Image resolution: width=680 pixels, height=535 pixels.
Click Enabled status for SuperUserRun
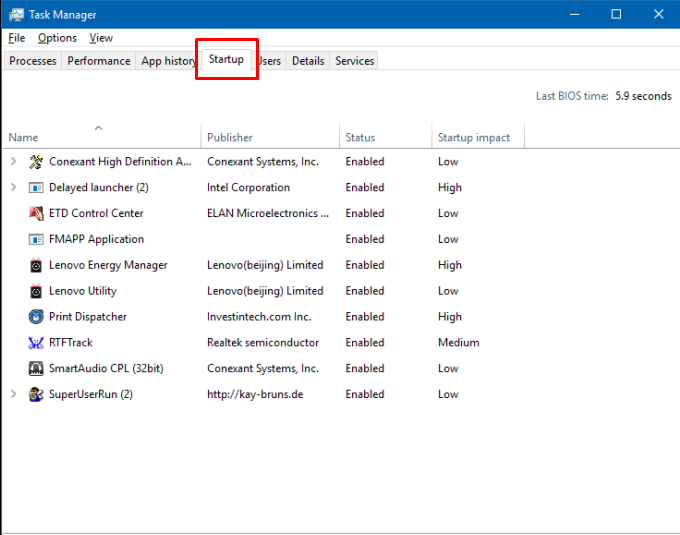(365, 395)
